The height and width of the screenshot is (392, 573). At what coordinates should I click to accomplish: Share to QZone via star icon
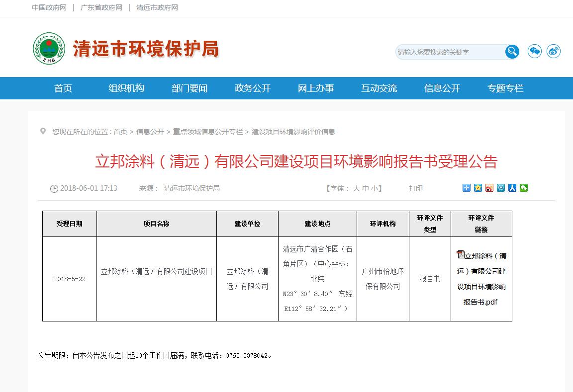(478, 188)
